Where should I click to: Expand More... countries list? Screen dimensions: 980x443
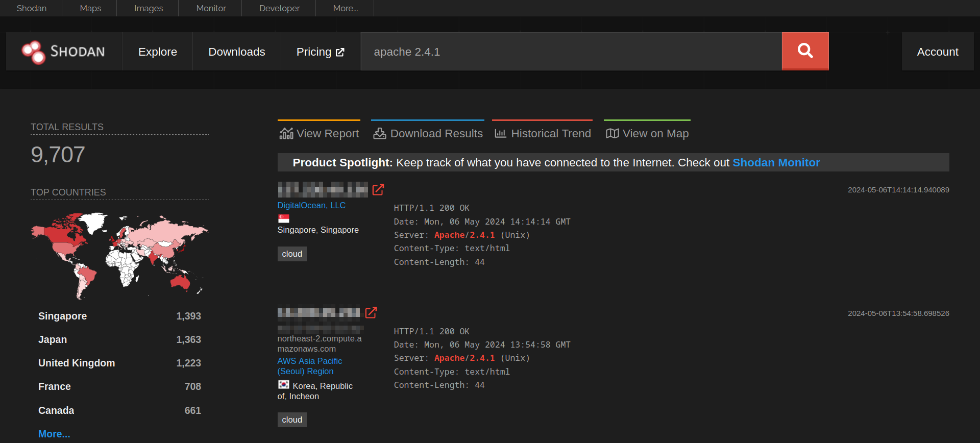(54, 434)
